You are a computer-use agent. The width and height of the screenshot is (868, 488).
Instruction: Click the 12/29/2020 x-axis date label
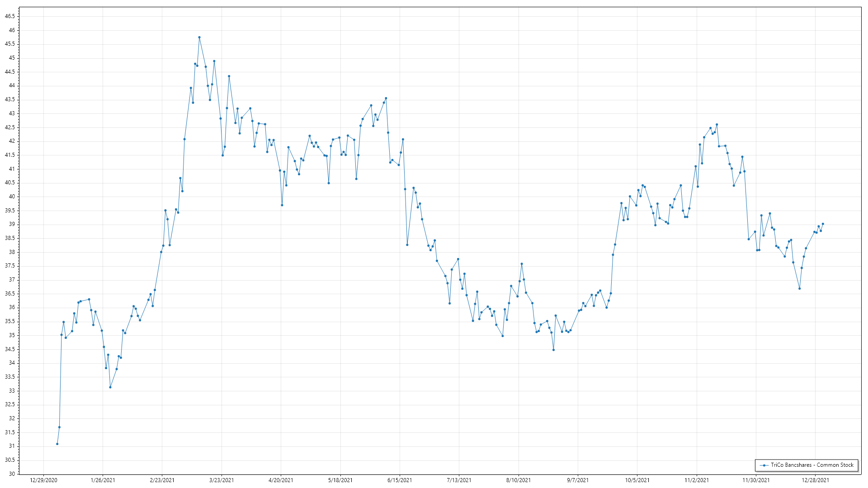[43, 480]
